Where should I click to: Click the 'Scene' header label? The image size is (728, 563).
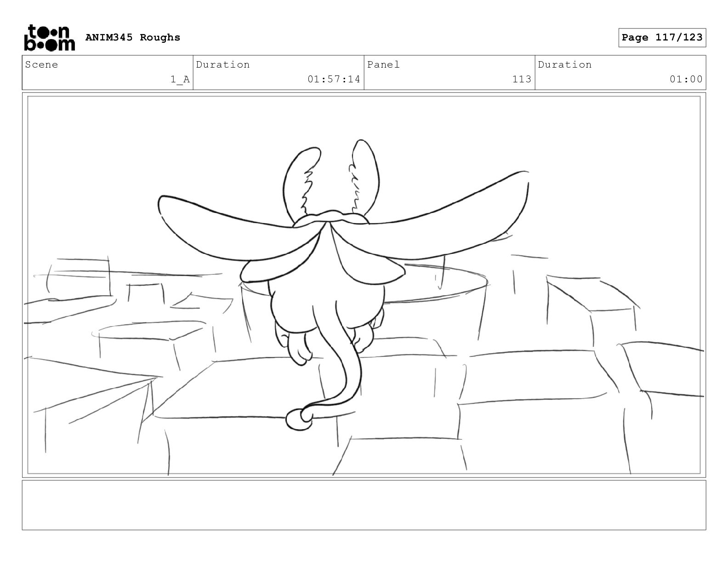point(42,64)
